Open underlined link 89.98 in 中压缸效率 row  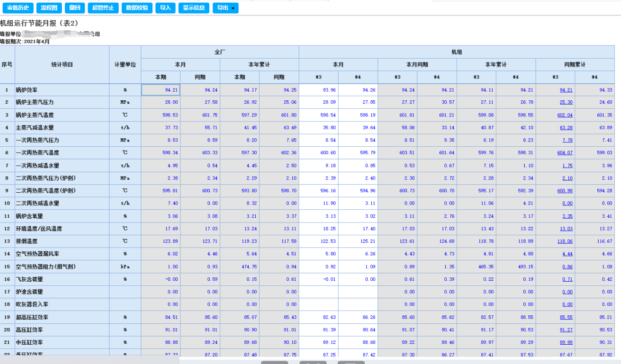tap(566, 342)
